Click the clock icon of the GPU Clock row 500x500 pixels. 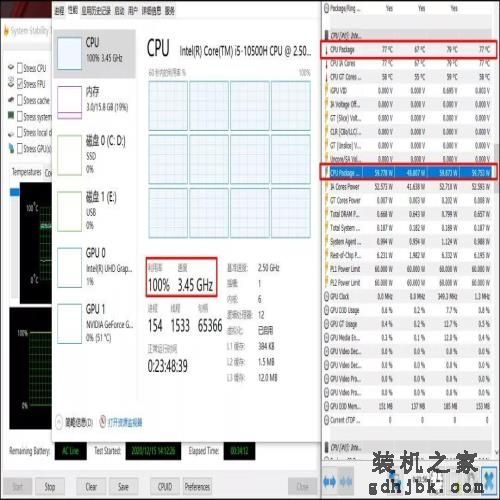coord(327,296)
